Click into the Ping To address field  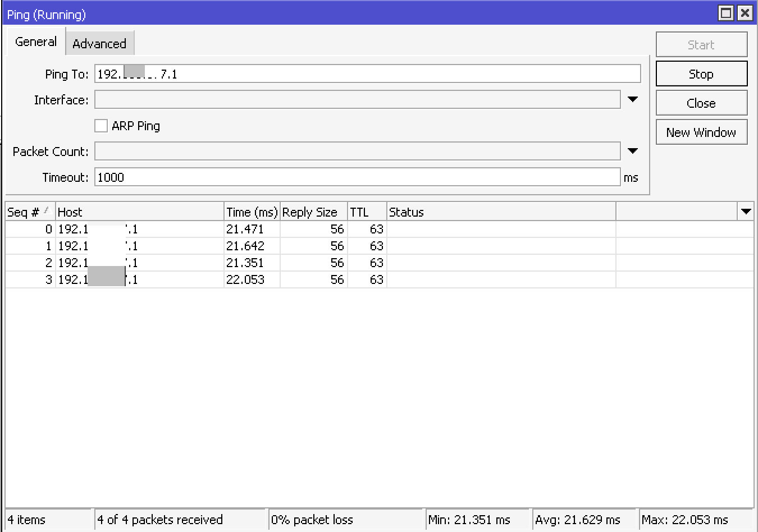pyautogui.click(x=368, y=74)
